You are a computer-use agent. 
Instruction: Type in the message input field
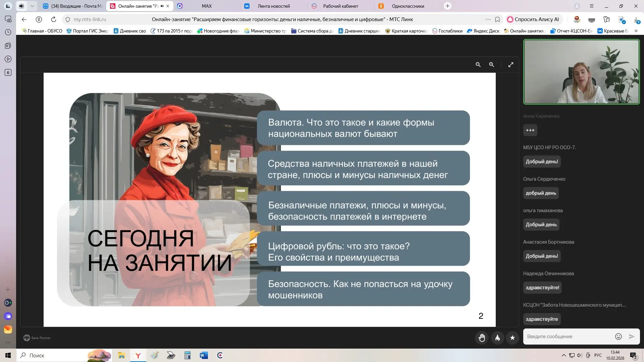pos(569,337)
